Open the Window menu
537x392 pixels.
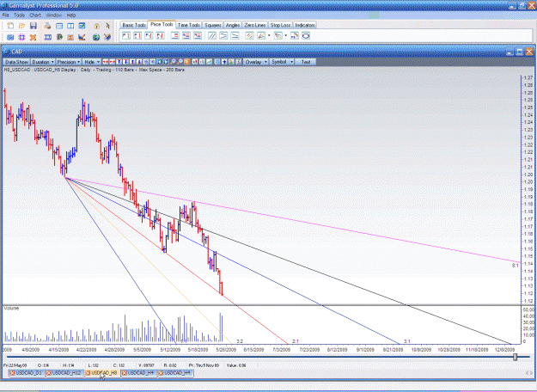coord(53,15)
